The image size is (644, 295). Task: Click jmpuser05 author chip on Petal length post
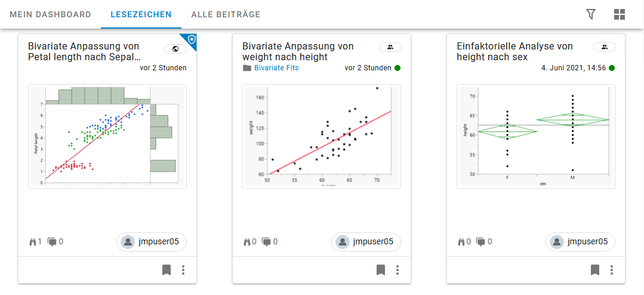(152, 241)
